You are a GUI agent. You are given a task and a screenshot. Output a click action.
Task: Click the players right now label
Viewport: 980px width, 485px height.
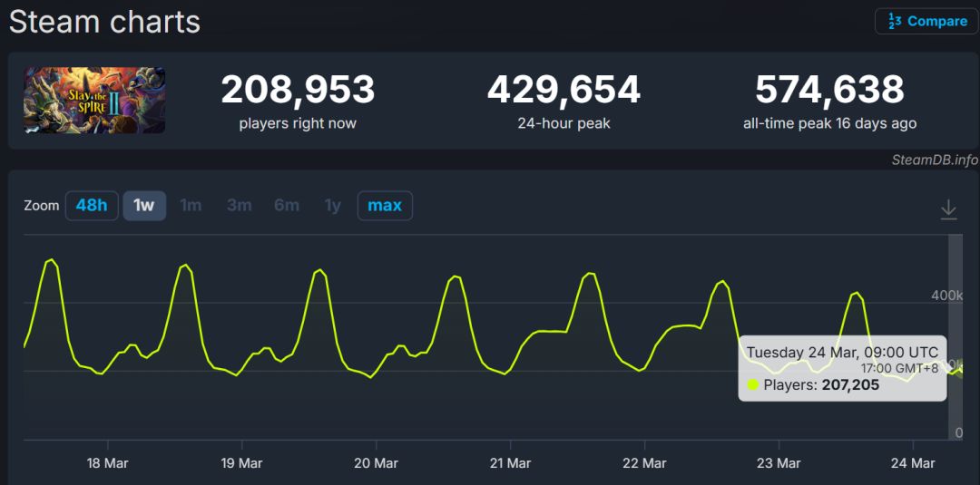(x=298, y=123)
